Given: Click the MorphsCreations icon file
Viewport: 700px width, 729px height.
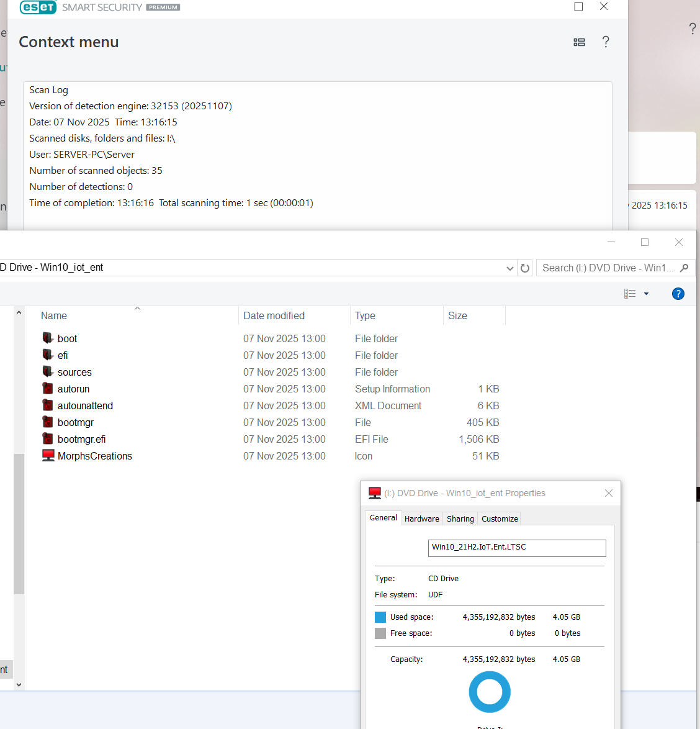Looking at the screenshot, I should click(48, 455).
